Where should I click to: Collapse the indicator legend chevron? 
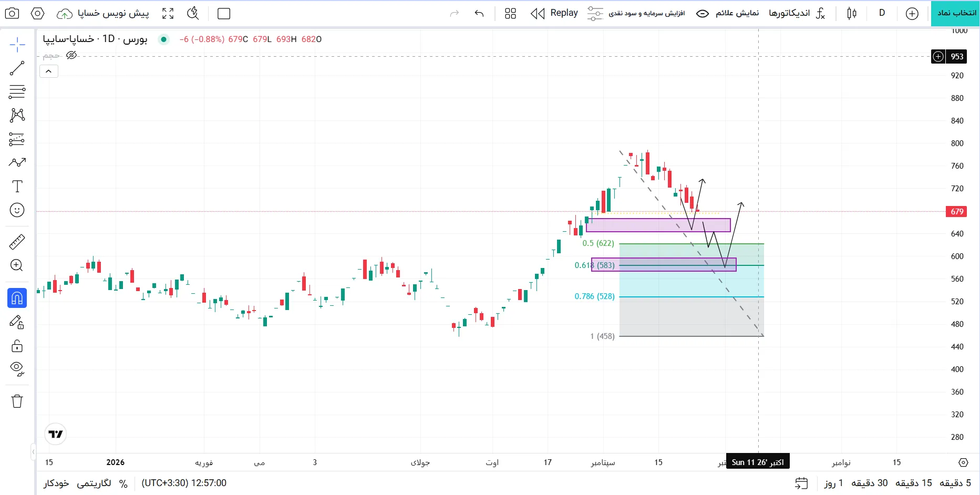click(49, 71)
